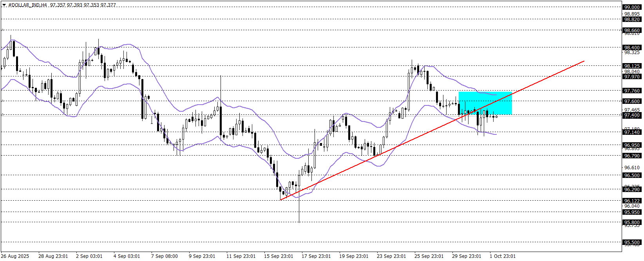Click the dropdown arrow beside #DOLLAR_IND title
Screen dimensions: 644x261
click(x=4, y=5)
